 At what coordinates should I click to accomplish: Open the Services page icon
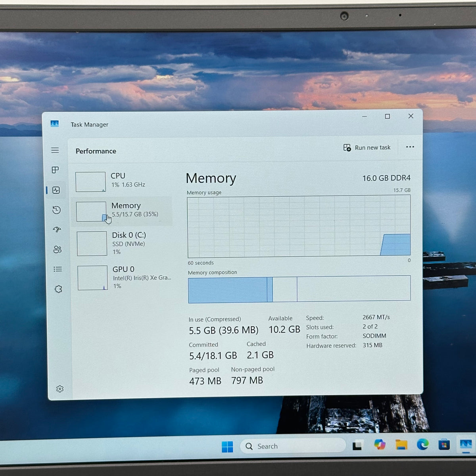pos(58,289)
